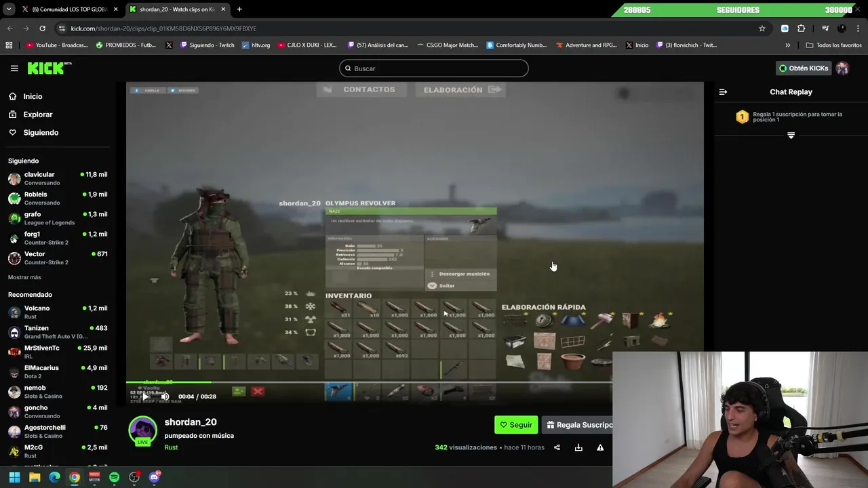Open a new browser tab
The height and width of the screenshot is (488, 868).
(239, 9)
